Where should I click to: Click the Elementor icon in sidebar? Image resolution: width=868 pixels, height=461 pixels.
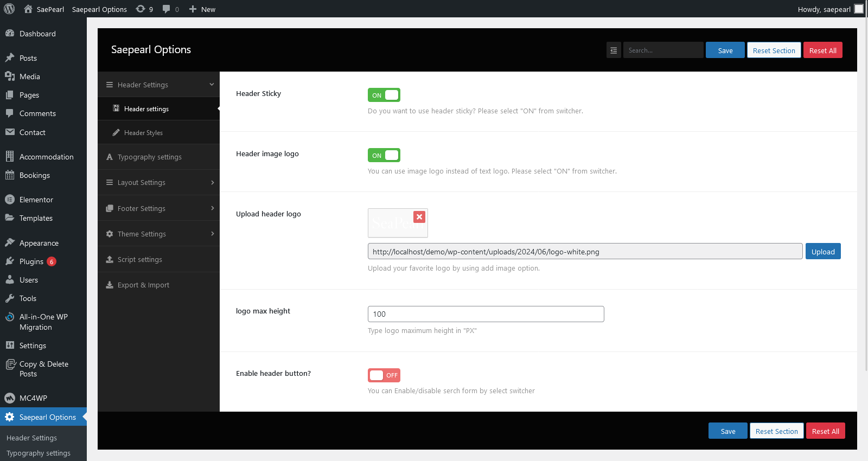(x=10, y=200)
